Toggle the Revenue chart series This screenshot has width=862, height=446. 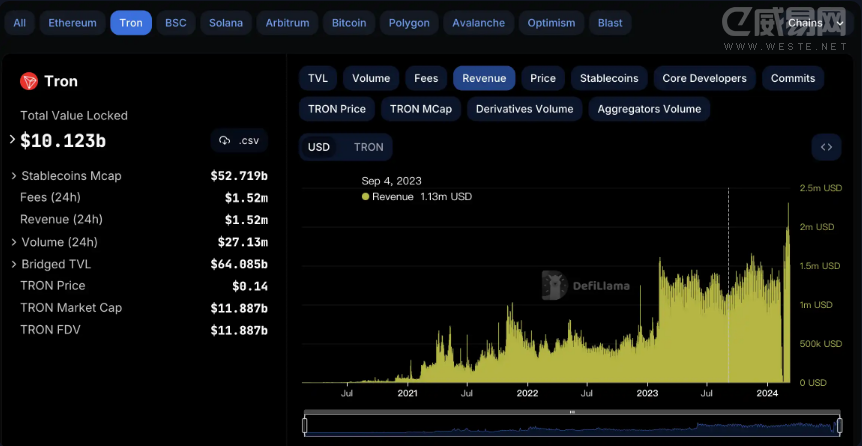(x=484, y=78)
